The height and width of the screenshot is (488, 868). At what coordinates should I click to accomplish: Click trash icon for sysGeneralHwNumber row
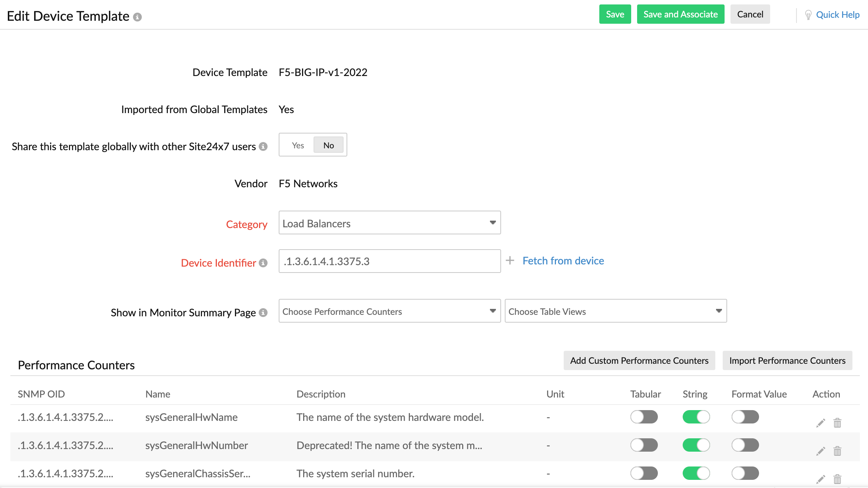(837, 451)
